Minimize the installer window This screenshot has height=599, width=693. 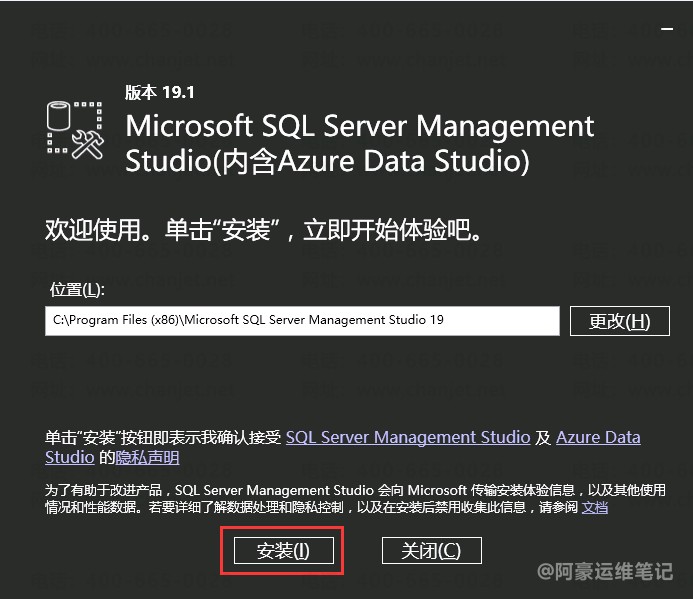(667, 29)
